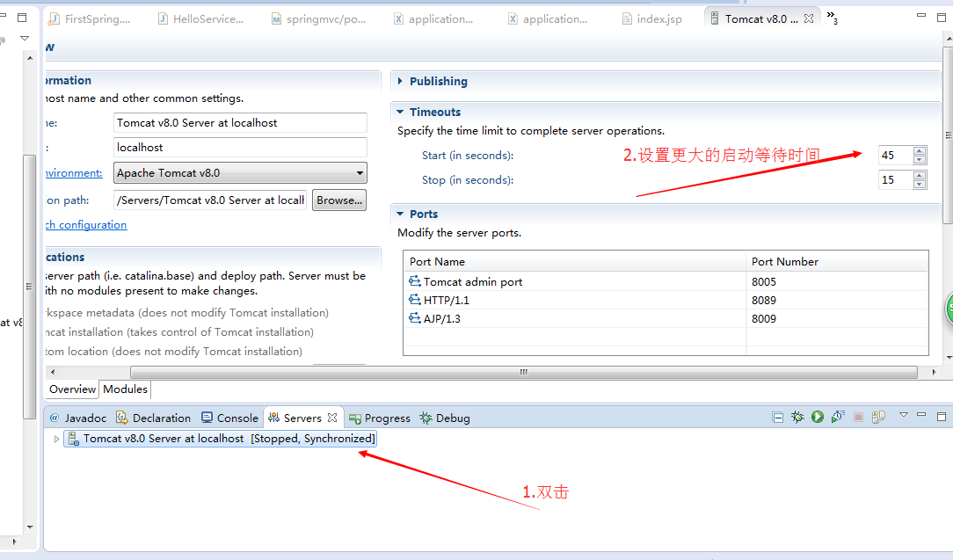Click the AJP/1.3 port row icon

pos(414,318)
